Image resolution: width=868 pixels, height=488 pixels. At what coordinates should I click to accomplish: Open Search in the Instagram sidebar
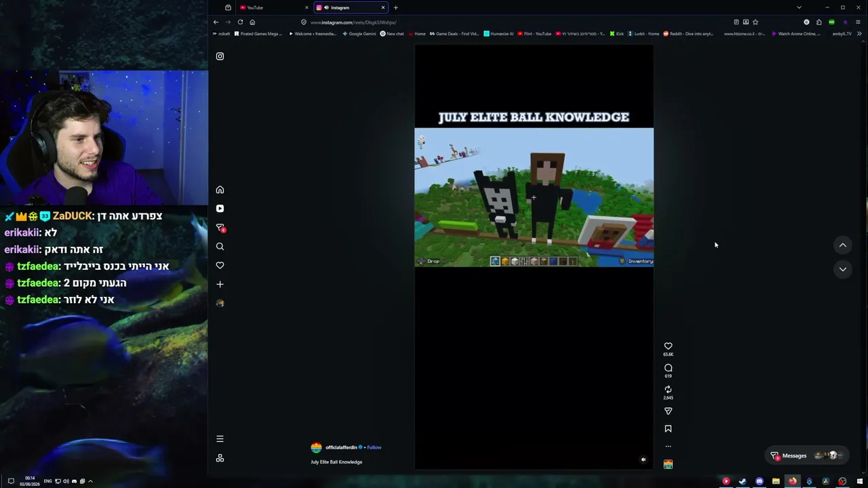click(x=220, y=247)
